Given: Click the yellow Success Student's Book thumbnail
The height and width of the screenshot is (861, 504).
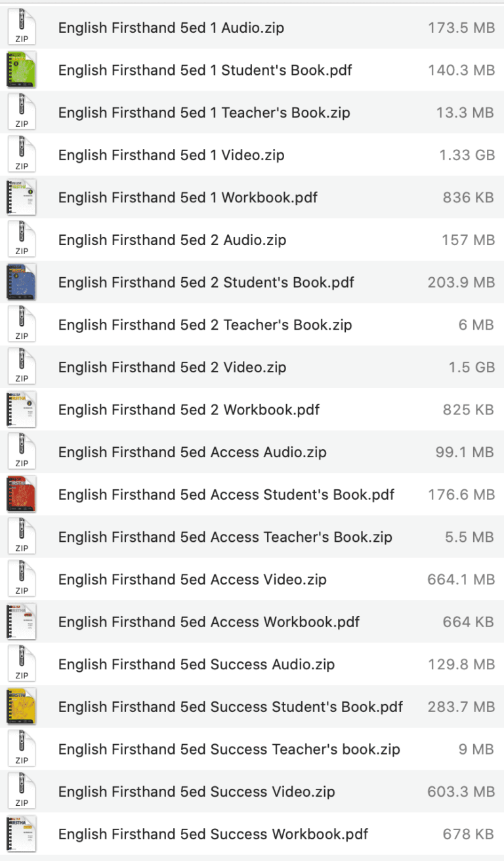Looking at the screenshot, I should click(x=22, y=707).
